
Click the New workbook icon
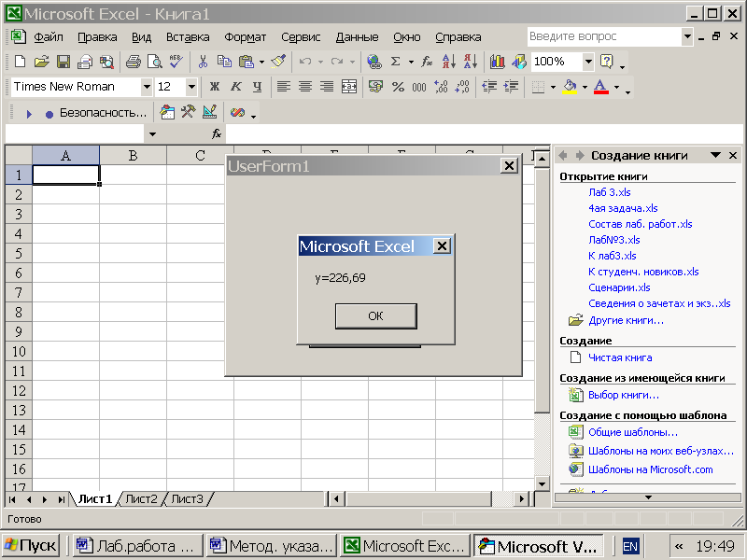[x=20, y=62]
